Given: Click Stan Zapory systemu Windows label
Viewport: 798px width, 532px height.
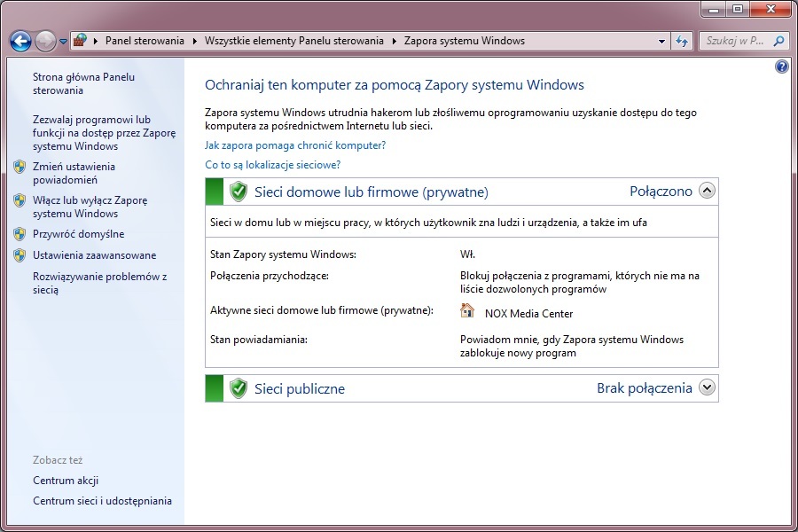Looking at the screenshot, I should point(283,254).
